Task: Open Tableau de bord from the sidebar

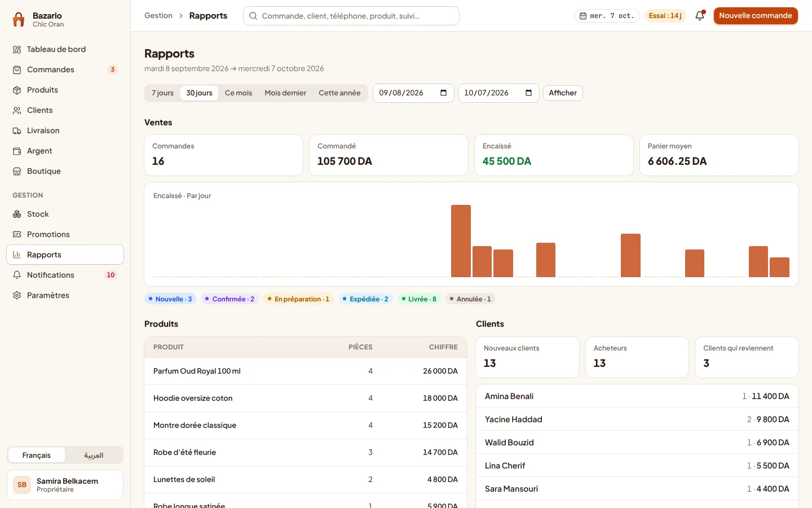Action: coord(65,49)
